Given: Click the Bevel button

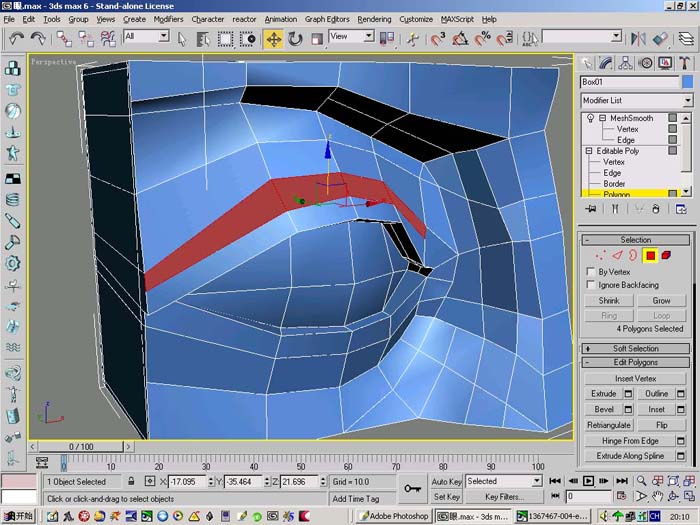Looking at the screenshot, I should pos(604,409).
